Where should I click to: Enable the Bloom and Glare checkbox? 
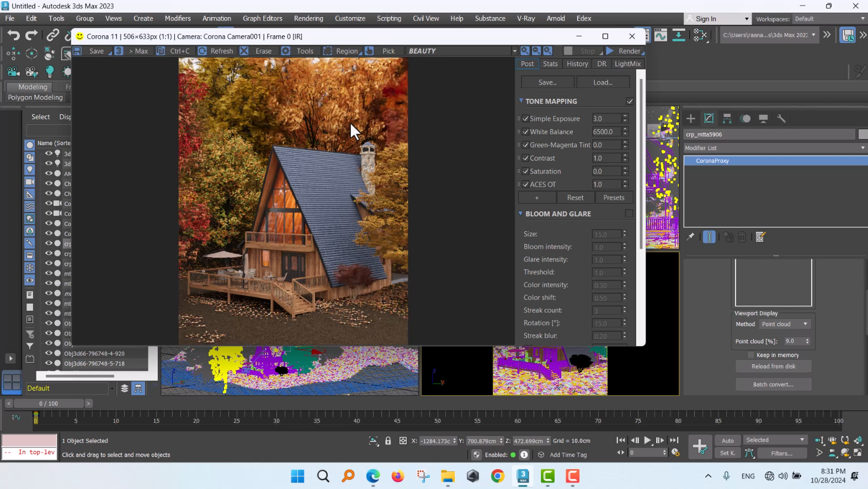629,214
